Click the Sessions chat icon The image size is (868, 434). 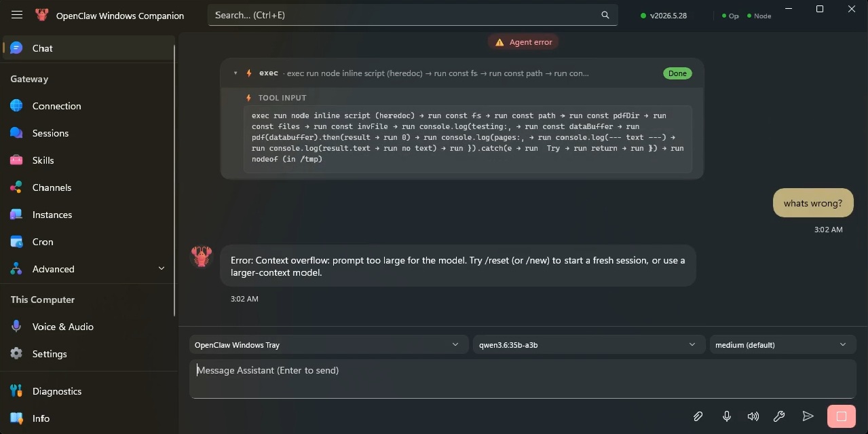(16, 133)
